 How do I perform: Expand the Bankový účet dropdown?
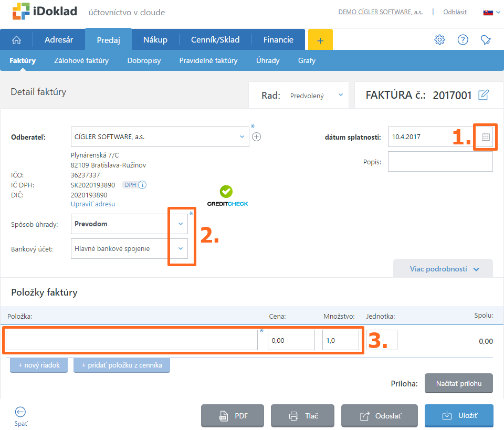pos(181,248)
